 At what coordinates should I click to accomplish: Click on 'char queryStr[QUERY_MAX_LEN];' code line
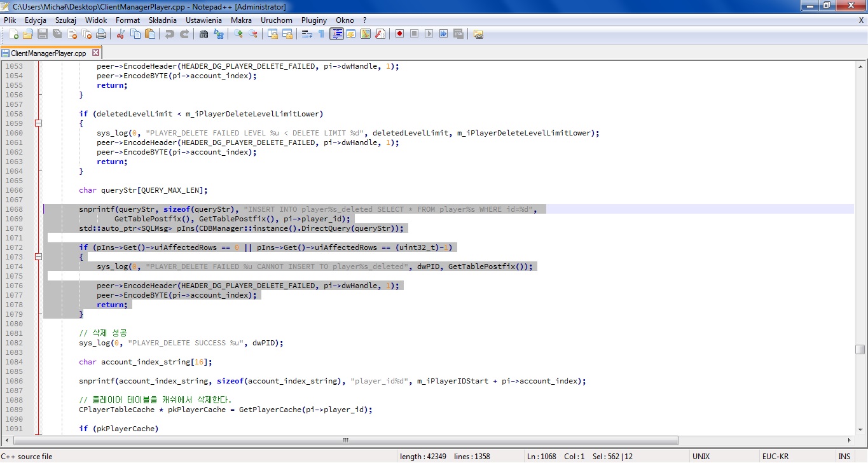143,190
